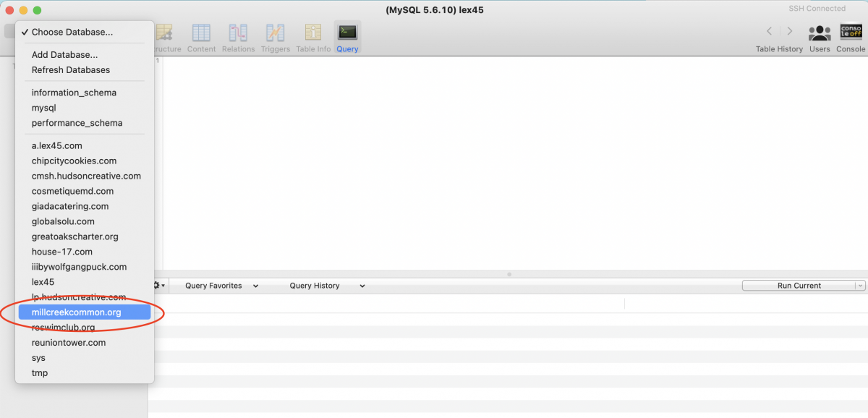Select the cmsh.hudsoncreative.com database
Image resolution: width=868 pixels, height=418 pixels.
pyautogui.click(x=85, y=176)
